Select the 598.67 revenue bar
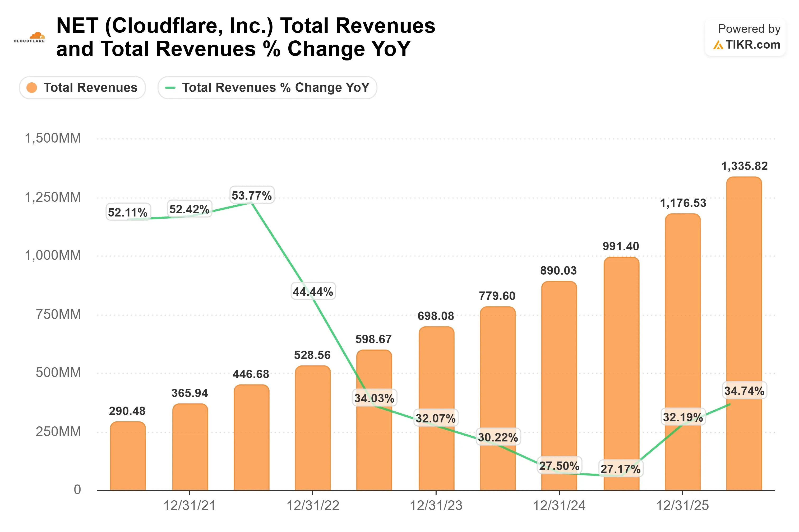Image resolution: width=799 pixels, height=532 pixels. [374, 420]
